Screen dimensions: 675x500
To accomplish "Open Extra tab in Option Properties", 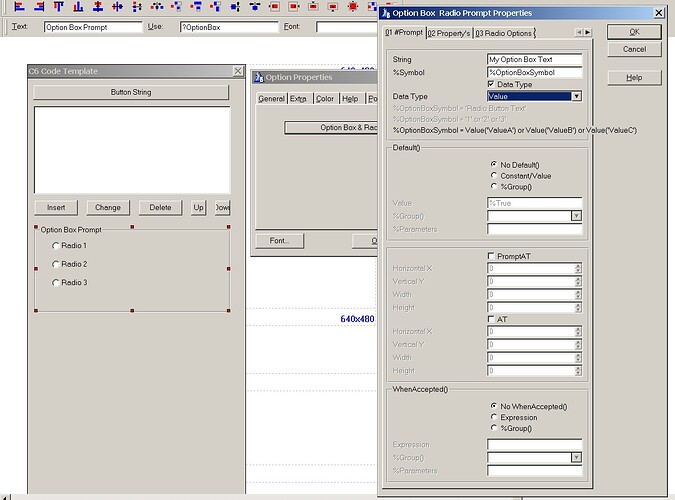I will pyautogui.click(x=298, y=99).
